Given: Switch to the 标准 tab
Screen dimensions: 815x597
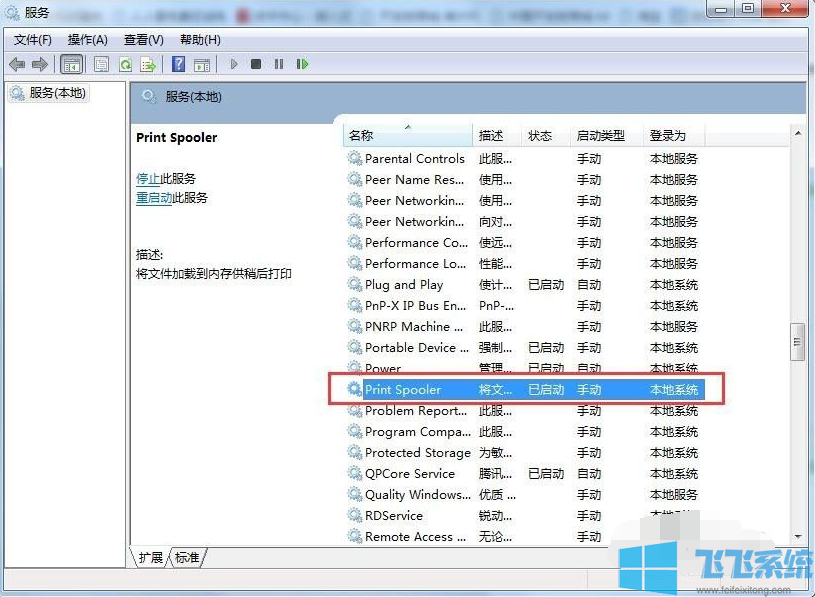Looking at the screenshot, I should [x=185, y=558].
